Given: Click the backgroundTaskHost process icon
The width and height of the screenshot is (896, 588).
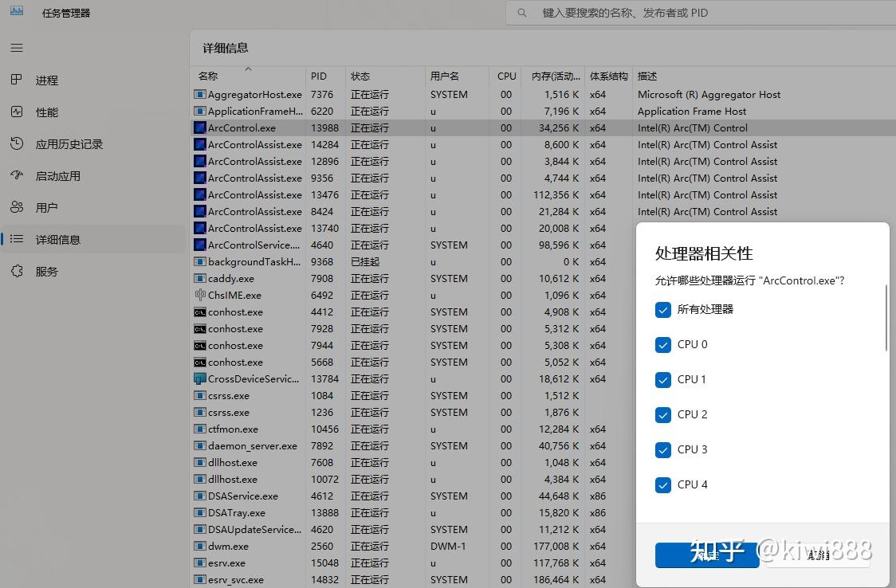Looking at the screenshot, I should tap(200, 262).
